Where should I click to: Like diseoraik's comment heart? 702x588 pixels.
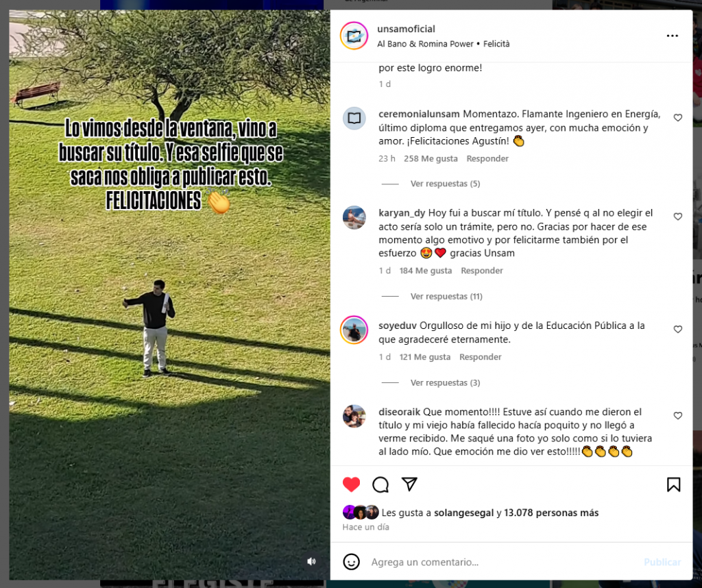click(x=678, y=416)
